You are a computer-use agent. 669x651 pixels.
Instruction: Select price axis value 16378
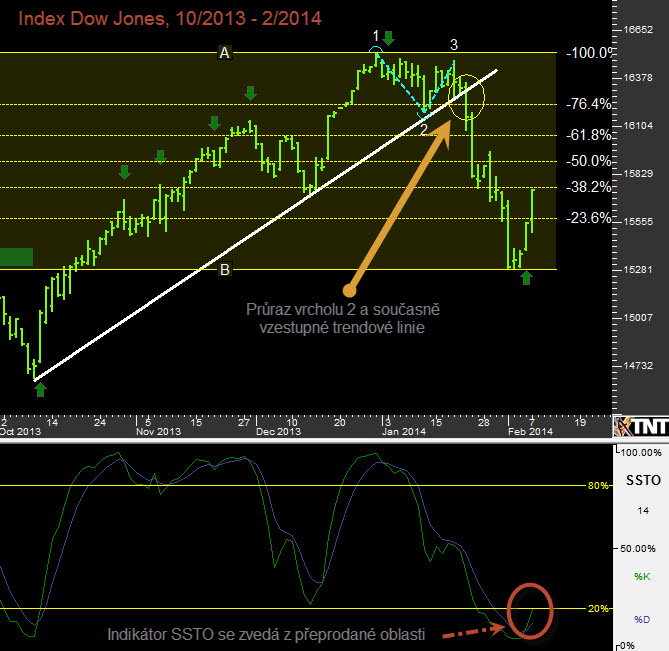pyautogui.click(x=638, y=77)
